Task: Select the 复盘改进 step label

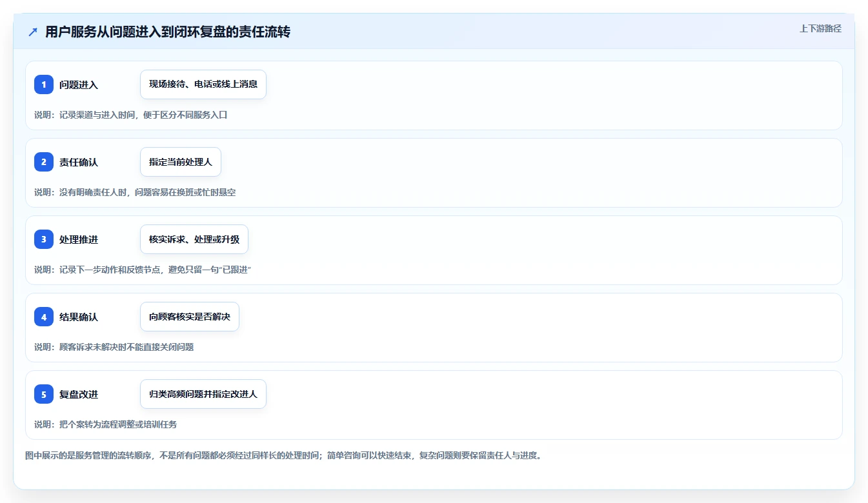Action: tap(79, 394)
